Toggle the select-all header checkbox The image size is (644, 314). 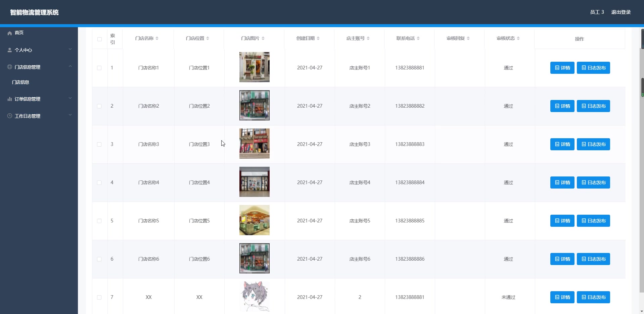pyautogui.click(x=99, y=39)
